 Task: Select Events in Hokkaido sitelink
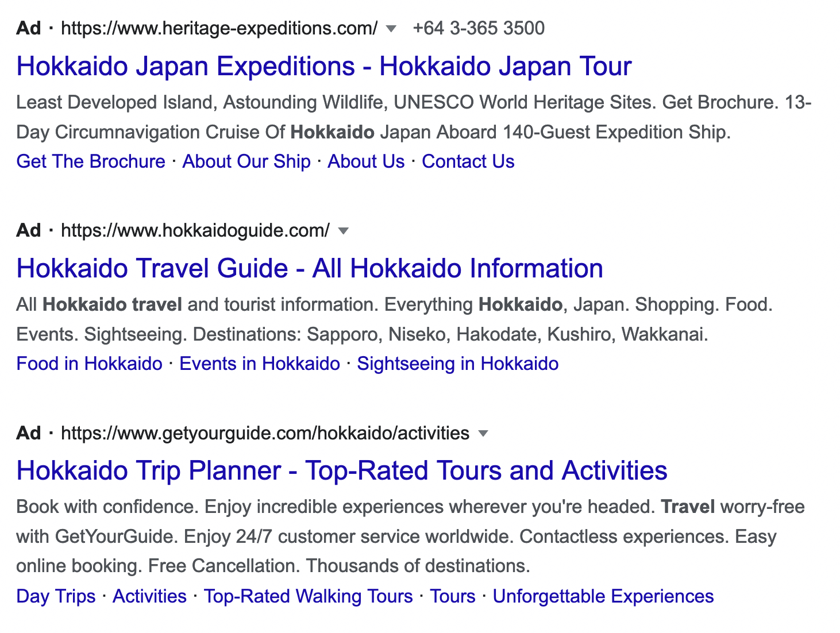pyautogui.click(x=260, y=364)
